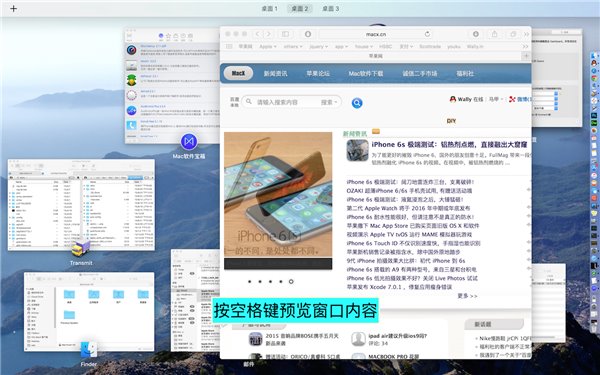The image size is (600, 375).
Task: Switch to 桌面 2 space
Action: pos(300,8)
